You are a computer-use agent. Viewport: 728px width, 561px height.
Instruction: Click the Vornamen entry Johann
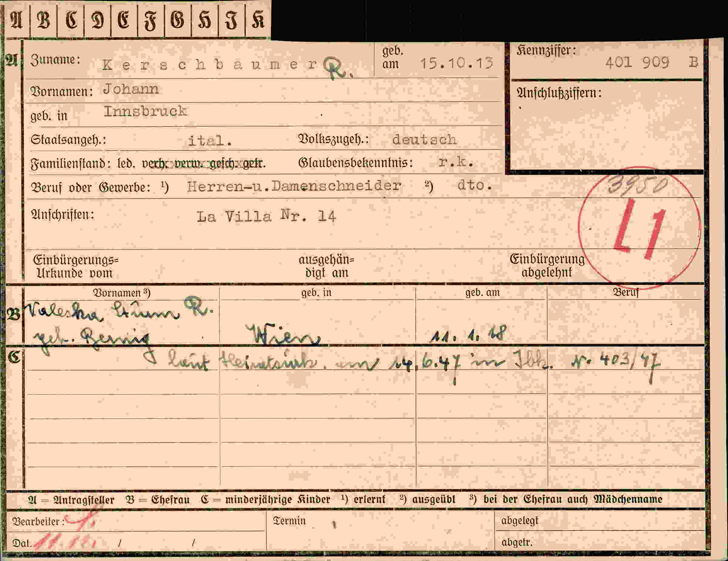(131, 89)
